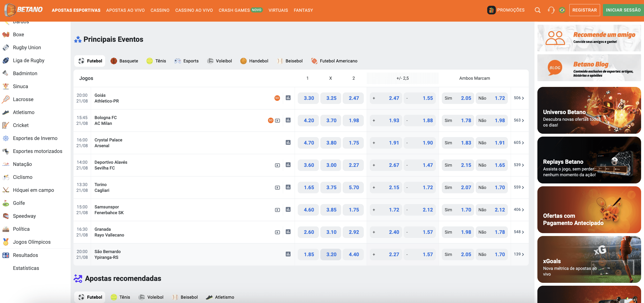Open statistics icon for Granada vs Rayo Vallecano

pos(288,232)
